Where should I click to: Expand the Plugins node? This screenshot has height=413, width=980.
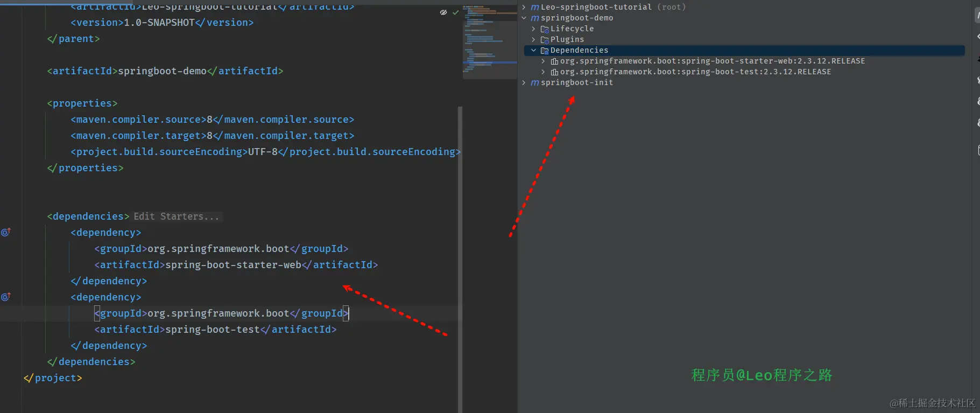pyautogui.click(x=533, y=39)
